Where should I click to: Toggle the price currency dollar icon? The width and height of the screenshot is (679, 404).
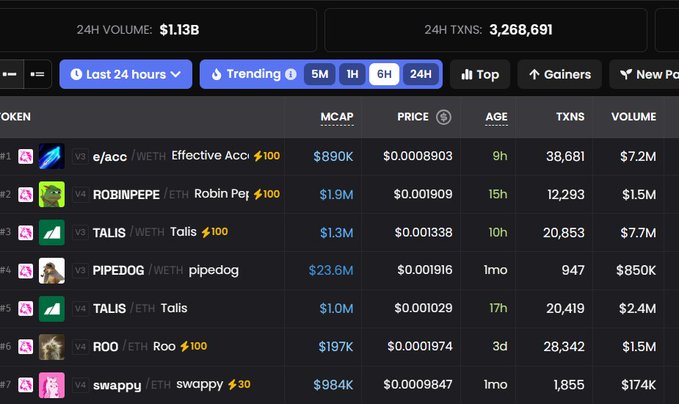tap(443, 117)
